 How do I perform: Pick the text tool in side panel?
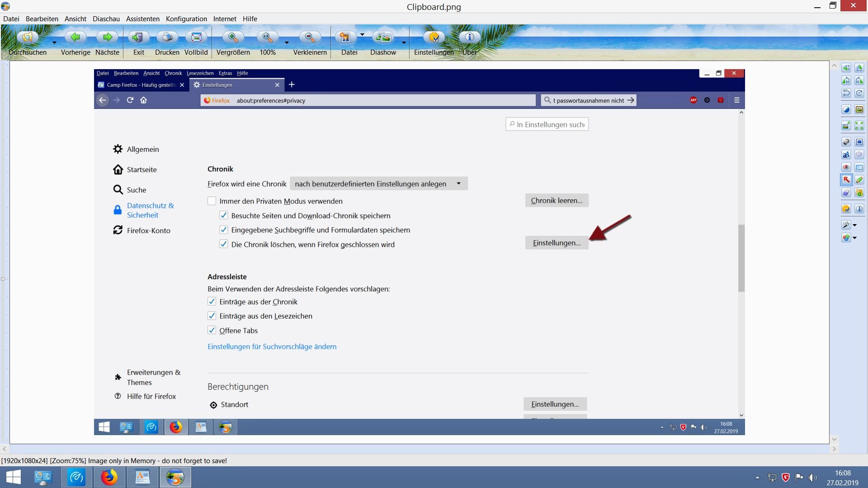846,155
